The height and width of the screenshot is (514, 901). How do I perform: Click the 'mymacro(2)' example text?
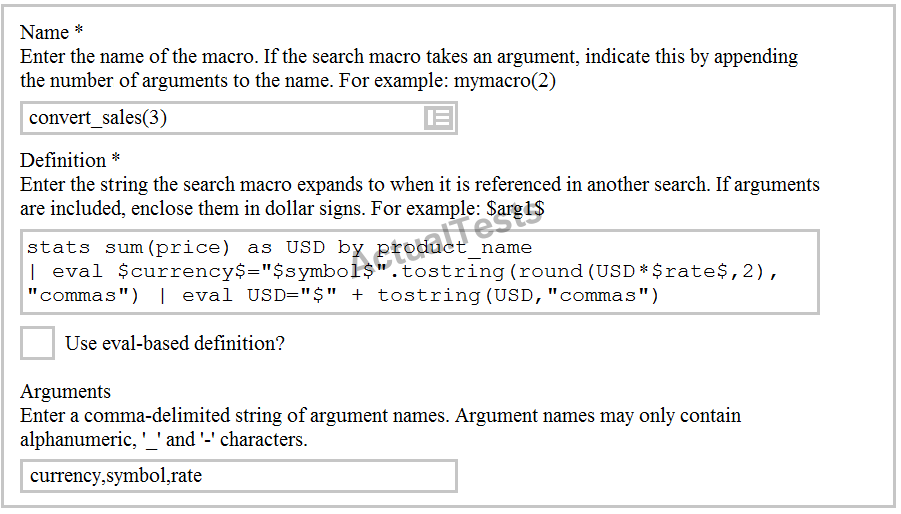click(504, 81)
